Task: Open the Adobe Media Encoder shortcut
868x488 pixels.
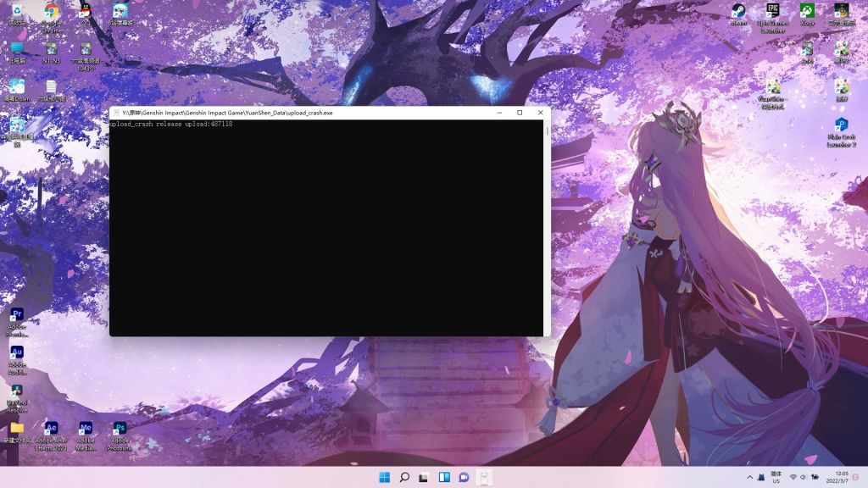Action: pyautogui.click(x=86, y=436)
